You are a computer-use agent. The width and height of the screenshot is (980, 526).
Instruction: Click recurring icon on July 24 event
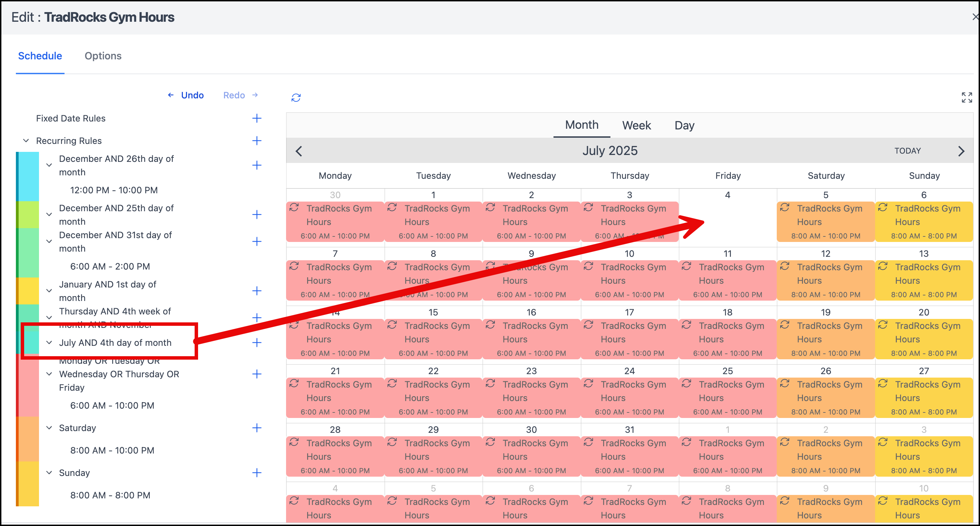tap(589, 383)
